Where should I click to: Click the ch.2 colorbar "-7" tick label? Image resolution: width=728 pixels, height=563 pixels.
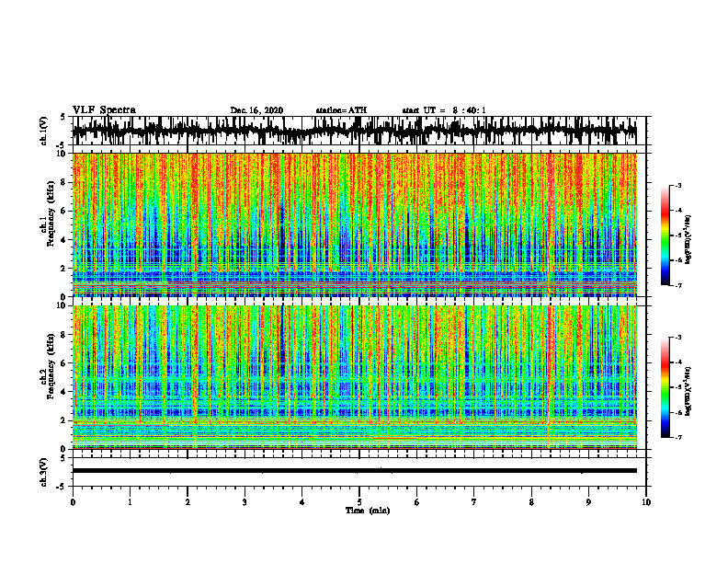678,438
